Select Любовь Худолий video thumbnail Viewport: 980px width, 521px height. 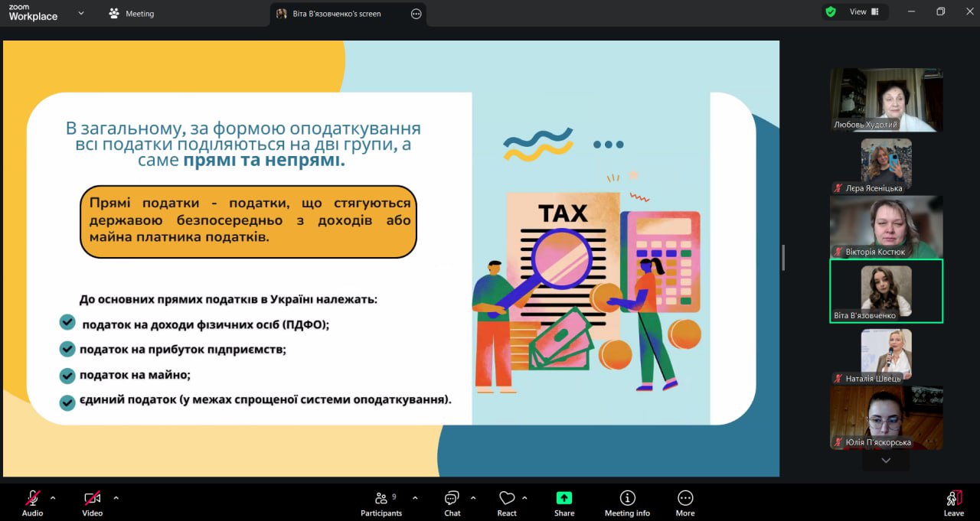pyautogui.click(x=887, y=100)
